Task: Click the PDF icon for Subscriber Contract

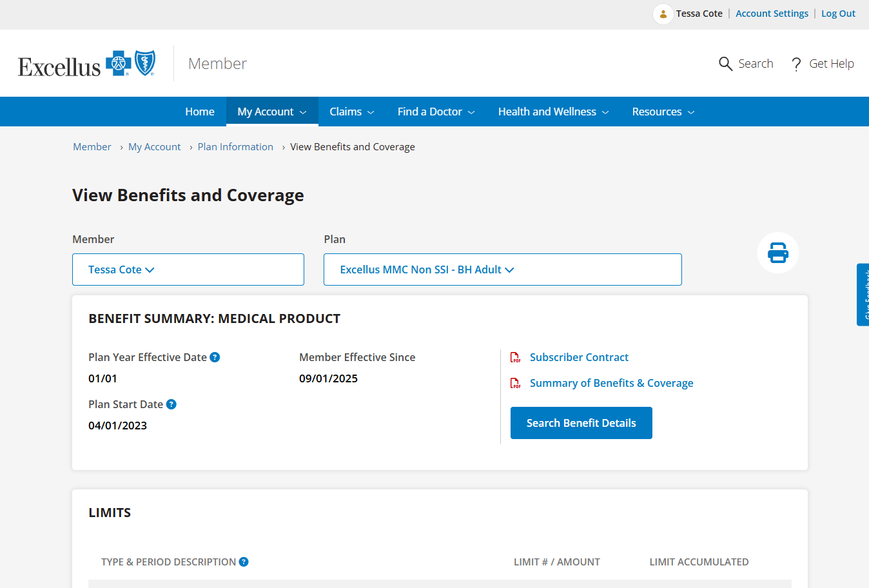Action: 516,357
